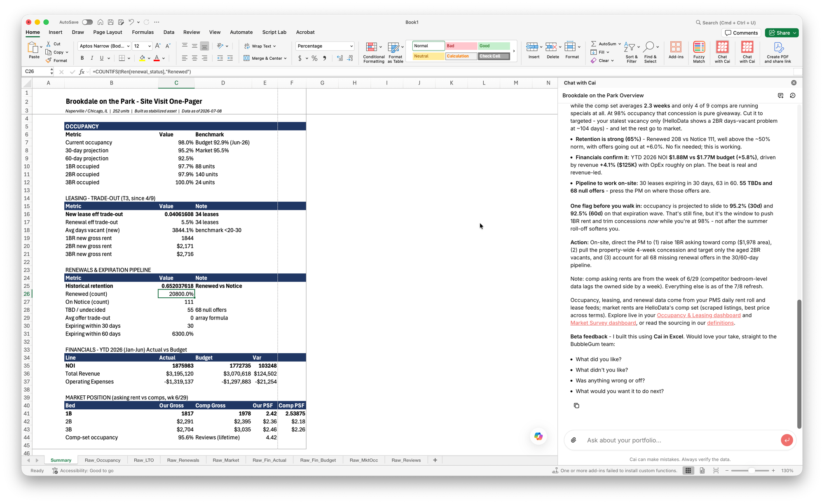Open the font size dropdown
This screenshot has width=824, height=504.
coord(149,46)
